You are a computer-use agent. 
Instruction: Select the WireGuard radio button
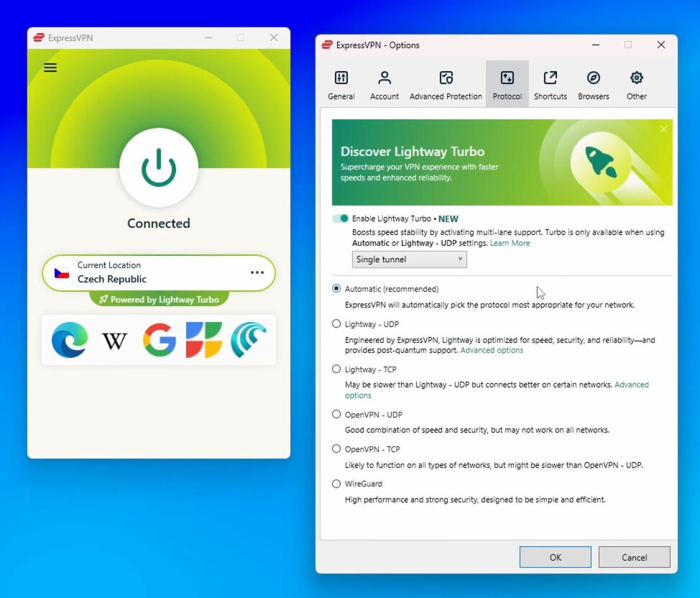click(x=336, y=484)
